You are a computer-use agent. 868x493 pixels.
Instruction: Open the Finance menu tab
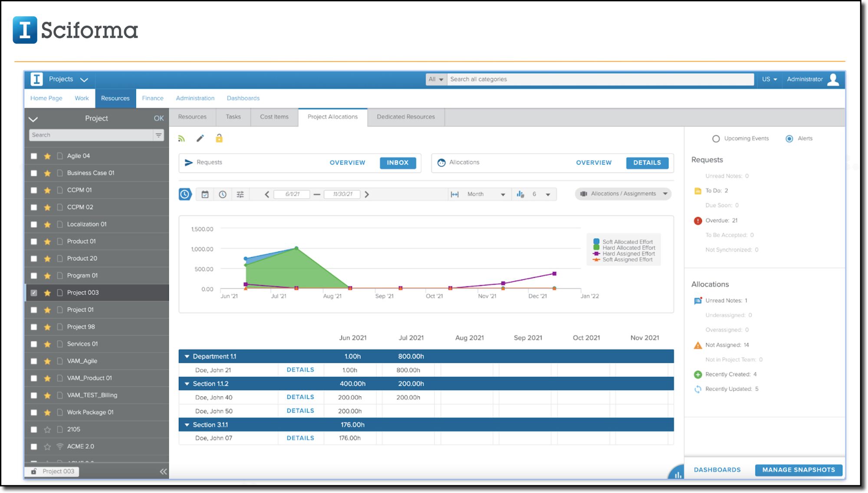(153, 98)
